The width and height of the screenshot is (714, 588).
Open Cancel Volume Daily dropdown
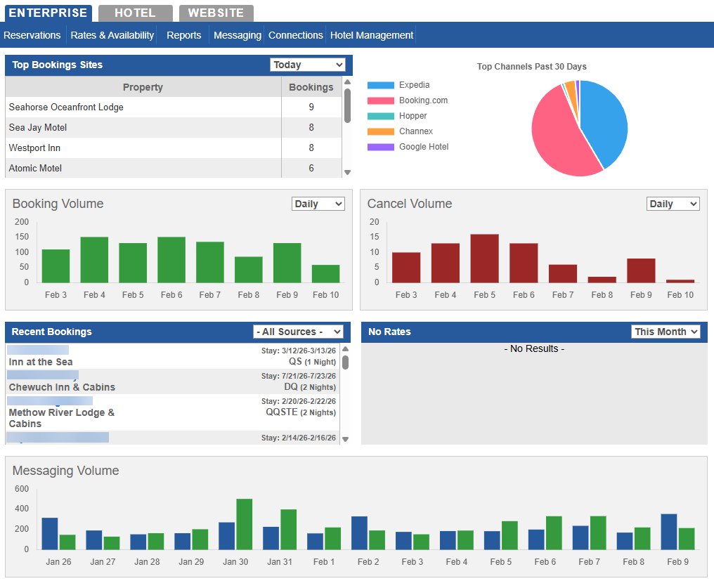pos(673,204)
